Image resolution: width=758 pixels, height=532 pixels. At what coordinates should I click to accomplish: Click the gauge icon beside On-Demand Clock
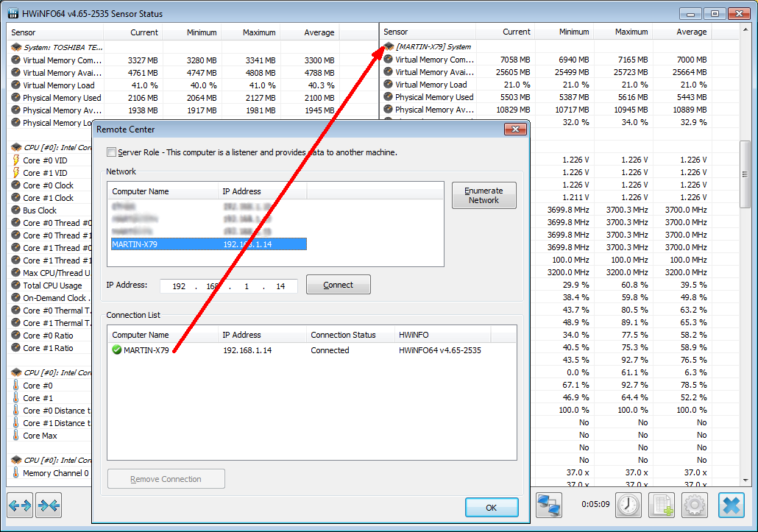tap(16, 298)
